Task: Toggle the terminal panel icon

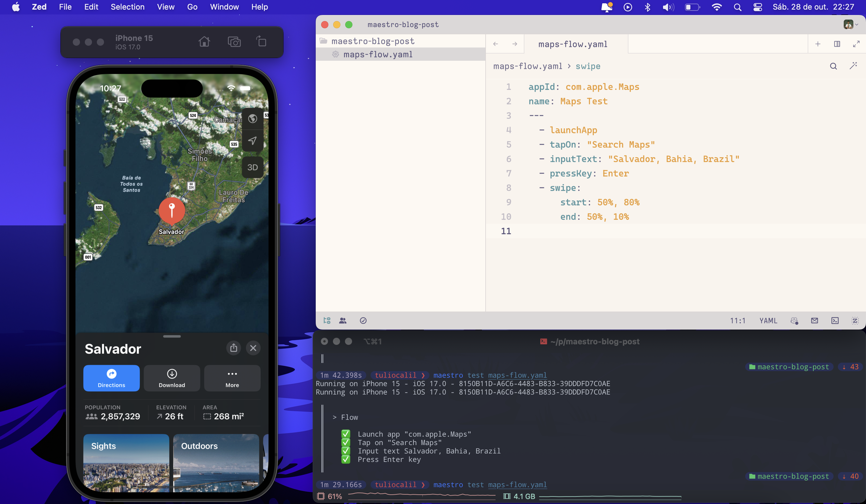Action: [835, 321]
